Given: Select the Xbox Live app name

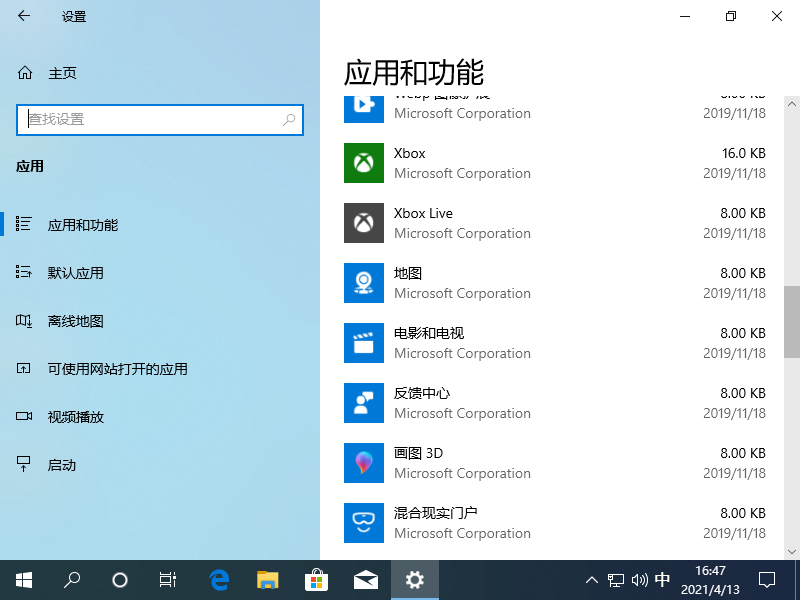Looking at the screenshot, I should point(423,213).
